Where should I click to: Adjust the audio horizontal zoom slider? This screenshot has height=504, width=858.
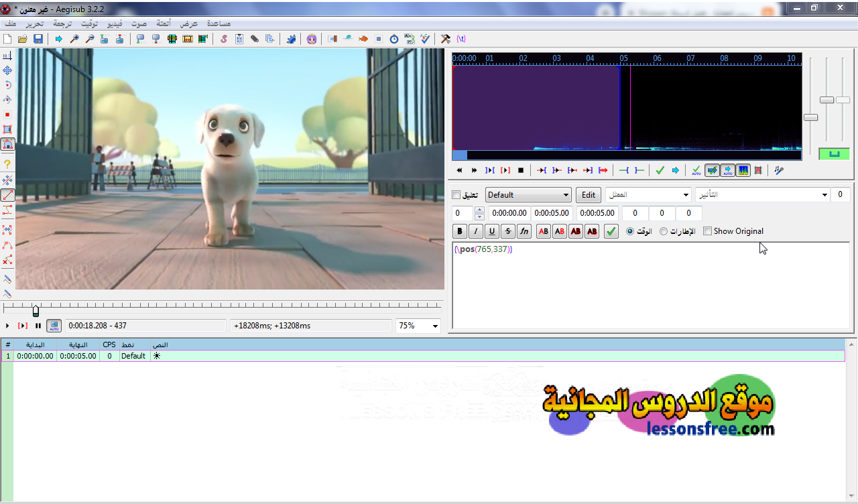810,117
